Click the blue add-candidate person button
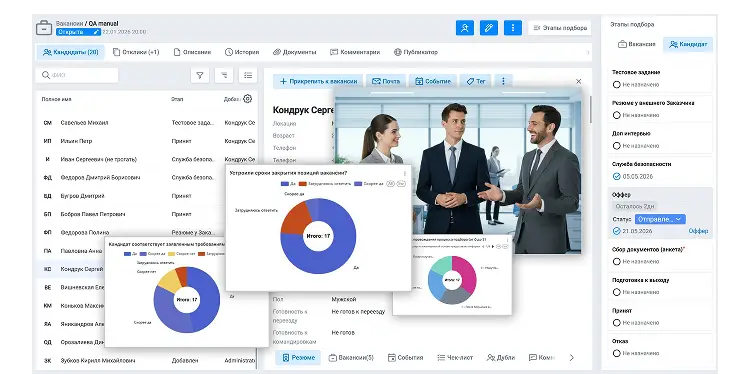The height and width of the screenshot is (374, 750). click(x=464, y=28)
